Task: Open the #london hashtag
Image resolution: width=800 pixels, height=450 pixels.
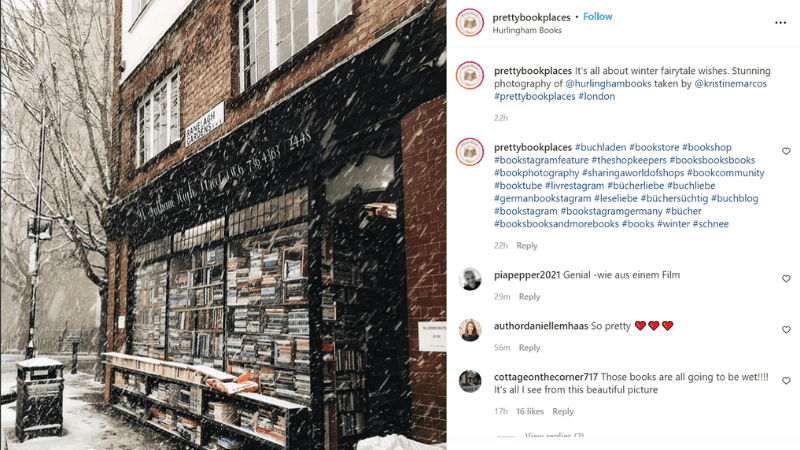Action: click(596, 96)
